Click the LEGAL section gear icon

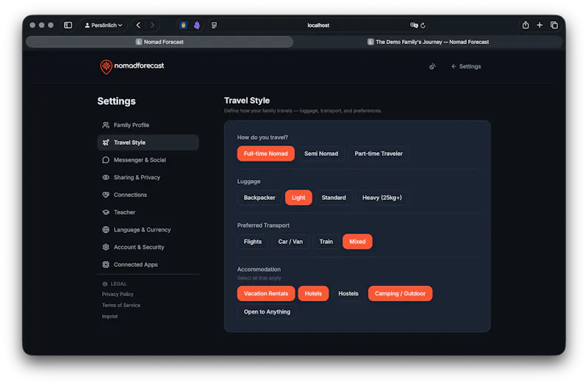[105, 284]
